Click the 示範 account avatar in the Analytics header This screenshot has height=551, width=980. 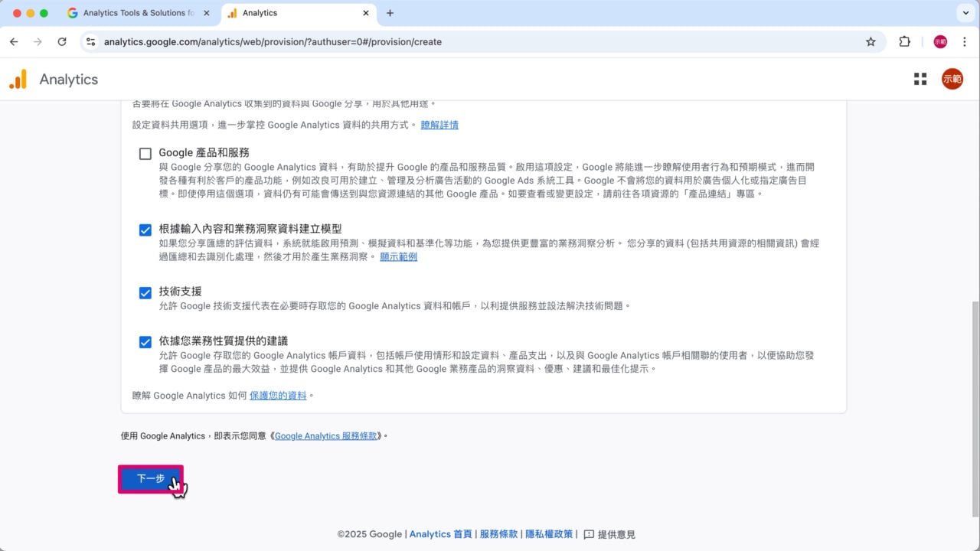[x=952, y=79]
